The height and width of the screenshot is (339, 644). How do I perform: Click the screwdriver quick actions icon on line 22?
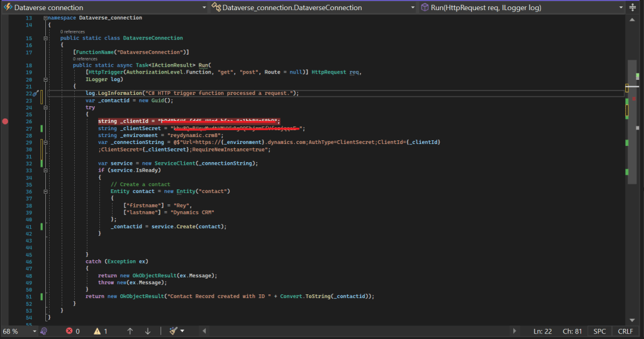[36, 93]
